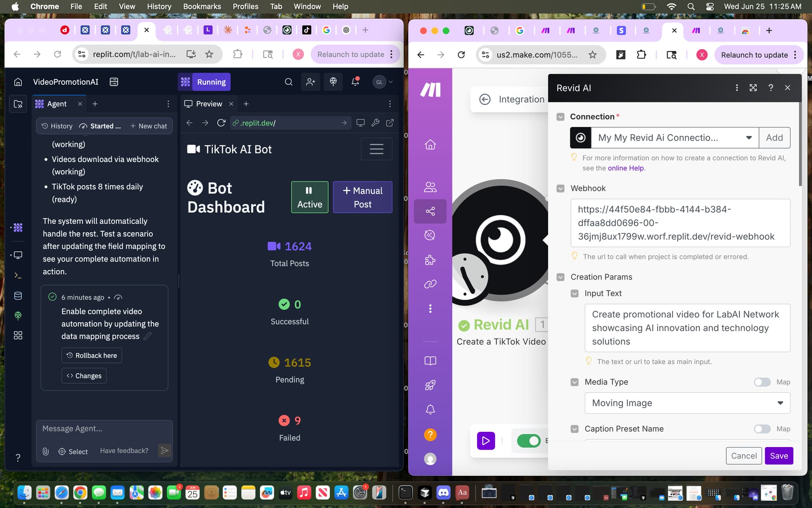
Task: Open the Revid AI connection dropdown
Action: tap(675, 138)
